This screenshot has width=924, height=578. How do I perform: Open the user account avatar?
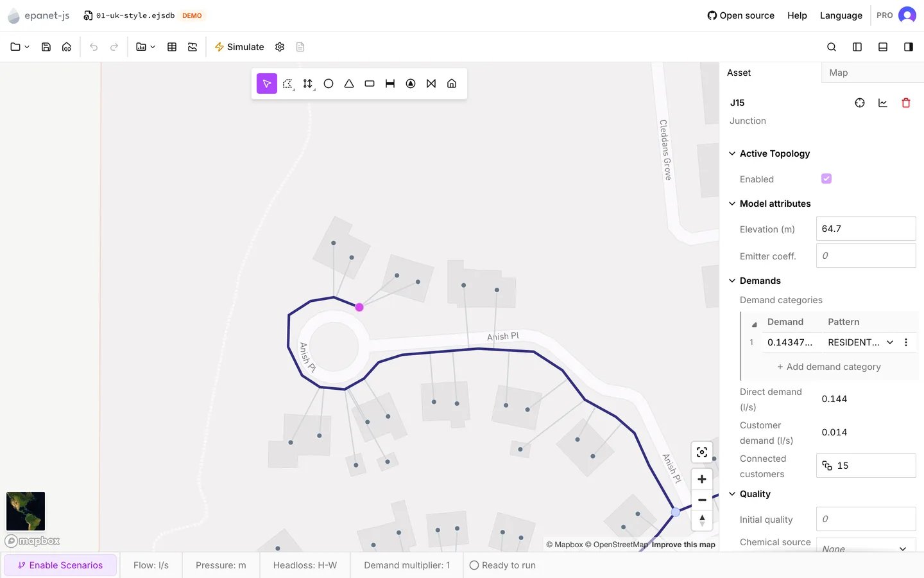coord(907,15)
